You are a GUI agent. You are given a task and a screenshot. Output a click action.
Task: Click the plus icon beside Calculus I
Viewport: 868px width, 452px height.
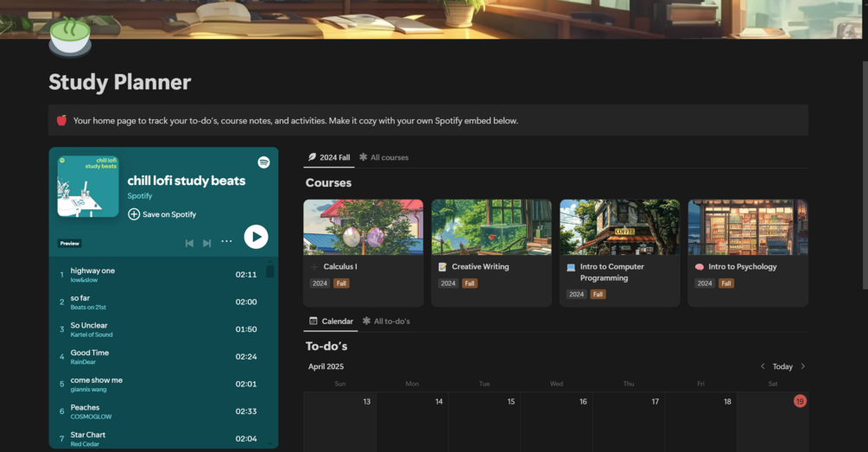(x=314, y=267)
